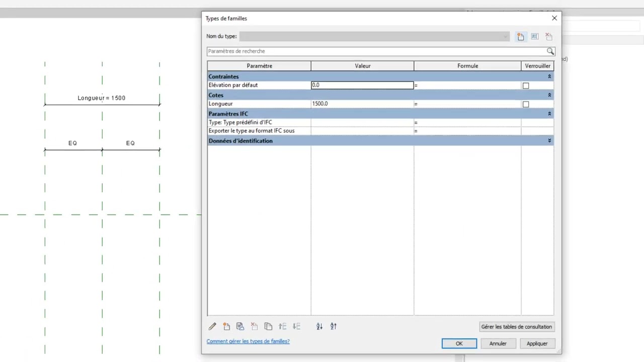
Task: Collapse the Paramètres IFC group
Action: (x=549, y=114)
